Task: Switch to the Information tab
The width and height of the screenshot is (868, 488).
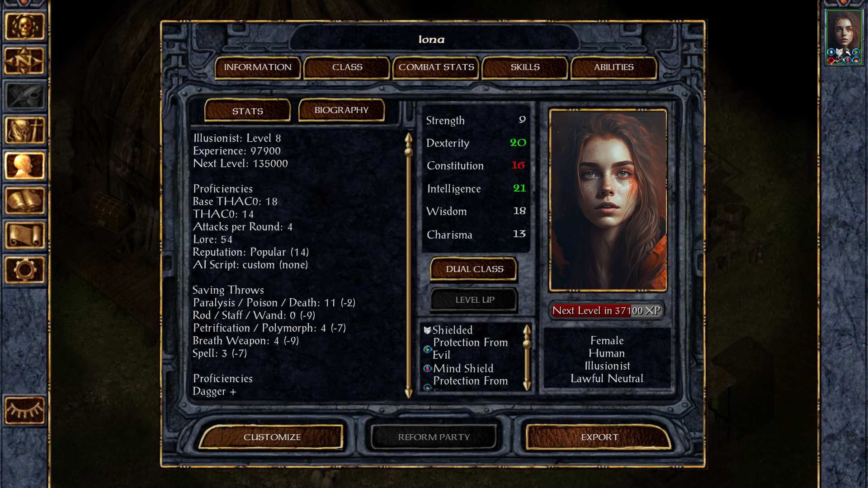Action: coord(258,67)
